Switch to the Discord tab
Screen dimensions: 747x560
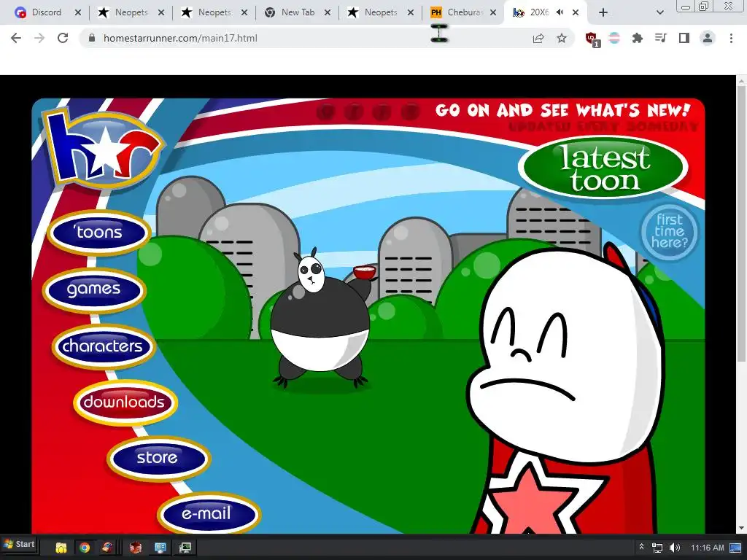click(x=46, y=12)
